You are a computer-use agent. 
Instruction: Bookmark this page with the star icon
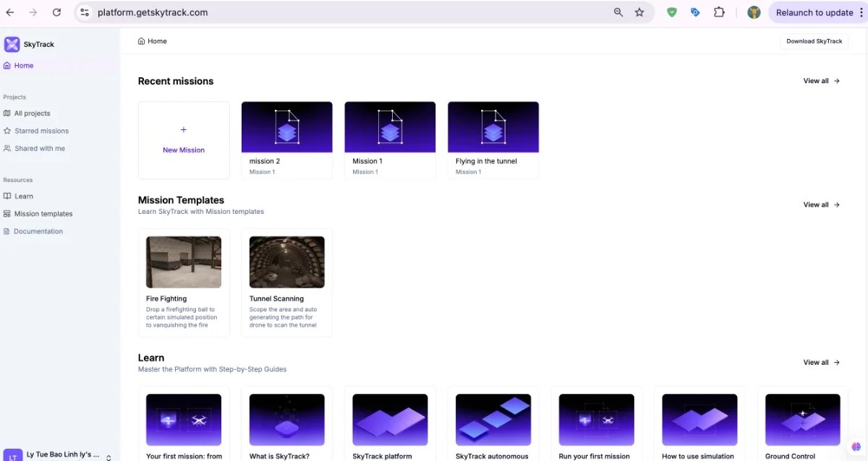tap(639, 12)
